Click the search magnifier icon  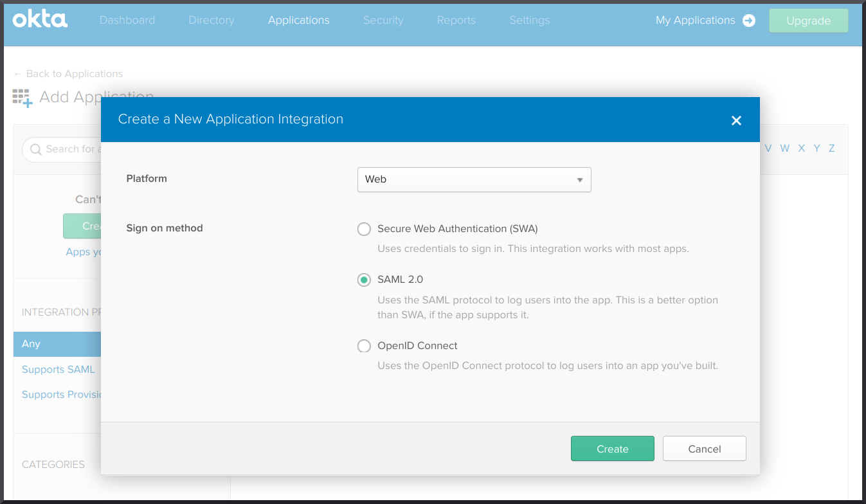pyautogui.click(x=36, y=149)
